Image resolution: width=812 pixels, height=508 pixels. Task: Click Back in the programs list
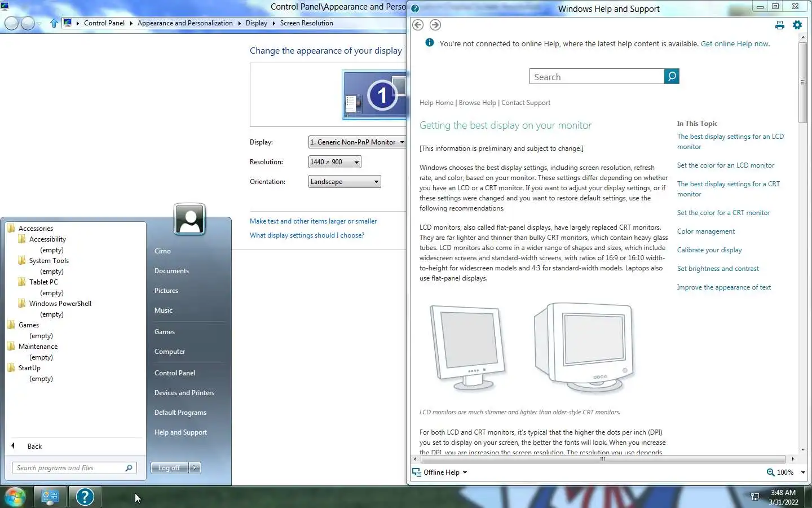[x=34, y=446]
